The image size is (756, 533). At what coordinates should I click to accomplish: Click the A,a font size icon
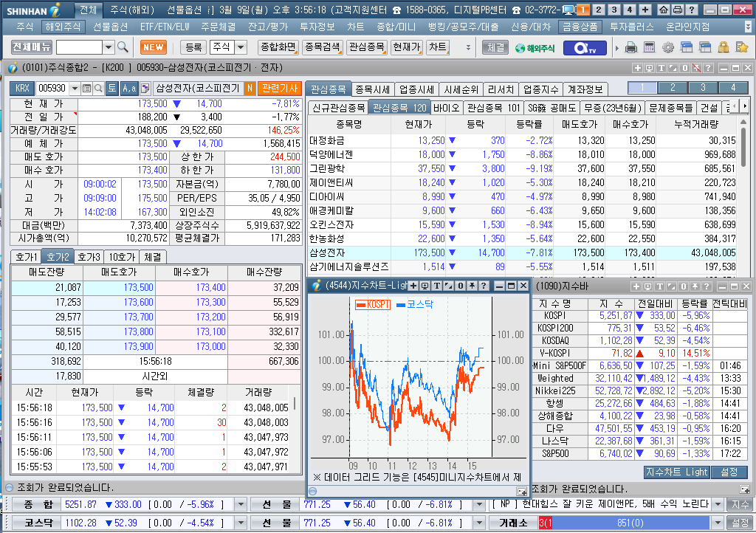point(128,88)
